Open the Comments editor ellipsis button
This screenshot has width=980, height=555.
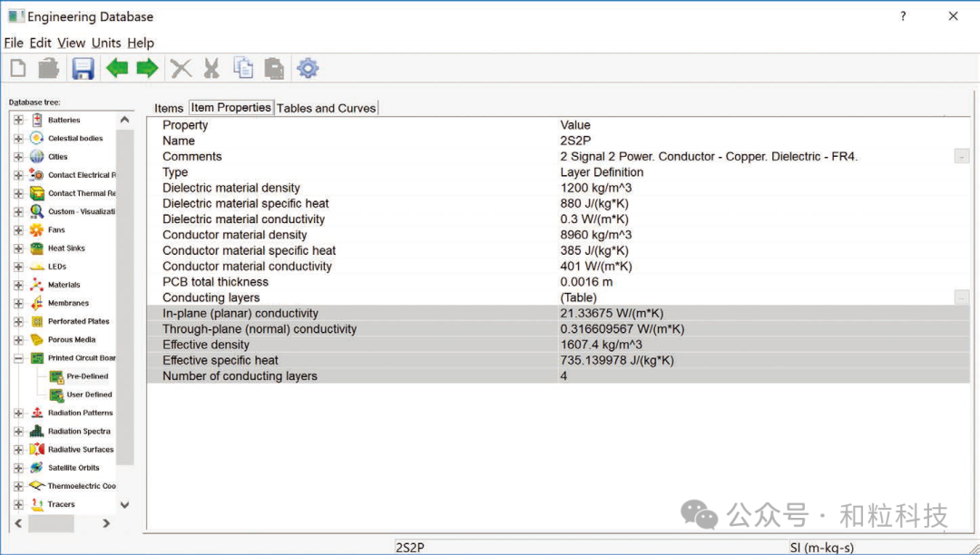[962, 157]
